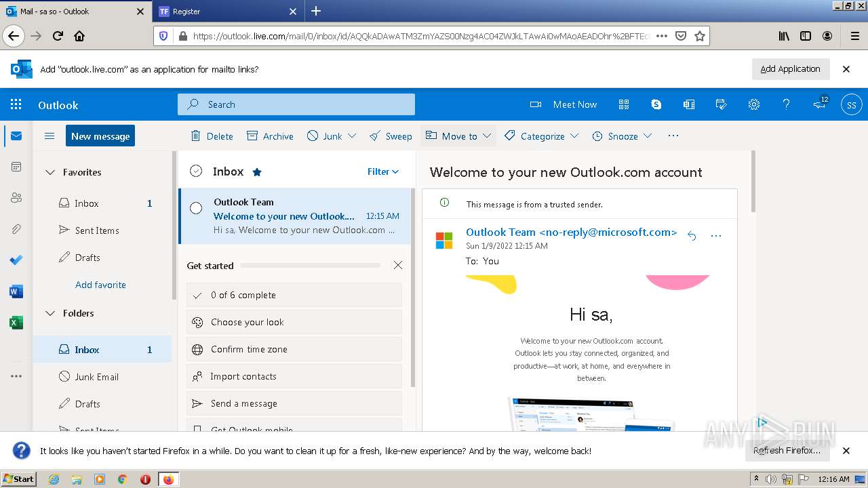The width and height of the screenshot is (868, 488).
Task: Mark Inbox as favorite star
Action: pyautogui.click(x=257, y=172)
